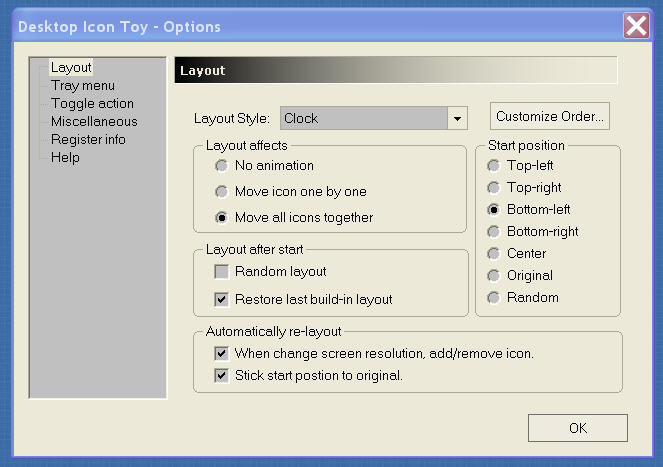Select Layout in the options tree
This screenshot has width=663, height=467.
tap(71, 67)
